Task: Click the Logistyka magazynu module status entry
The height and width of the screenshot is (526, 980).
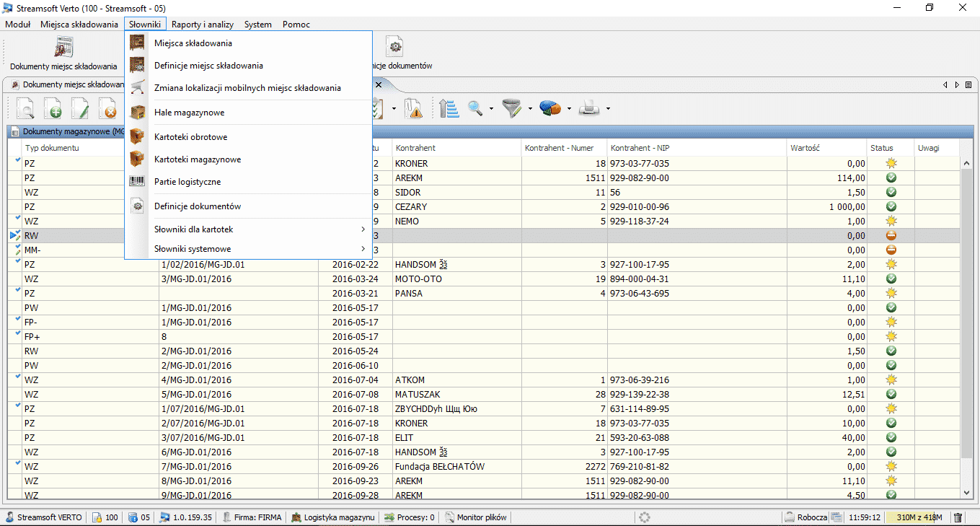Action: pos(333,517)
